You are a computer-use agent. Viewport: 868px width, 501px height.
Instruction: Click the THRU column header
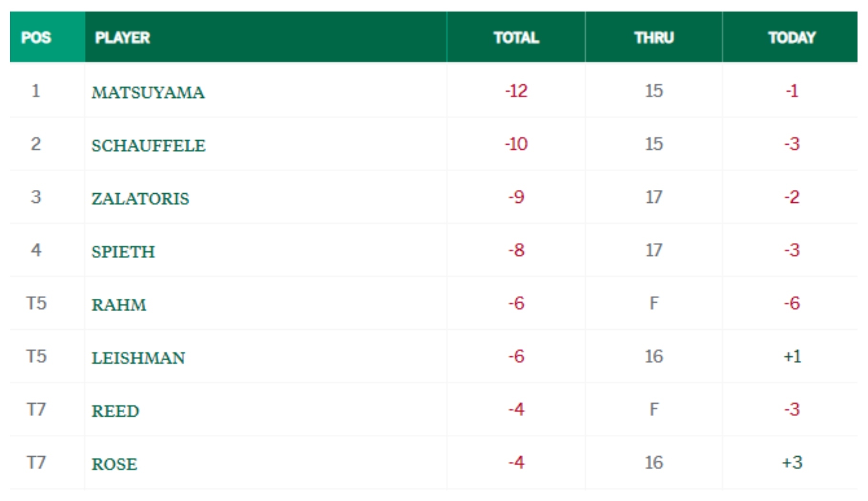[x=654, y=38]
